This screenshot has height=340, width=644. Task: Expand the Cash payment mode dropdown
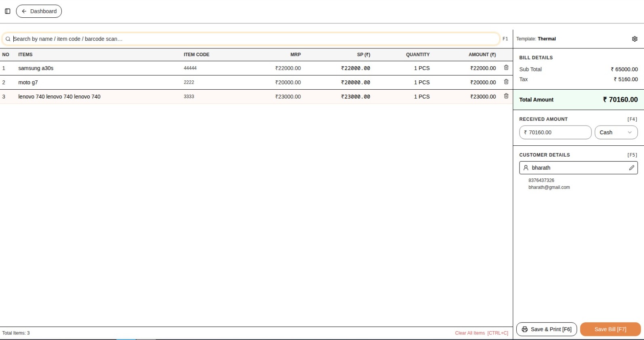pos(616,132)
